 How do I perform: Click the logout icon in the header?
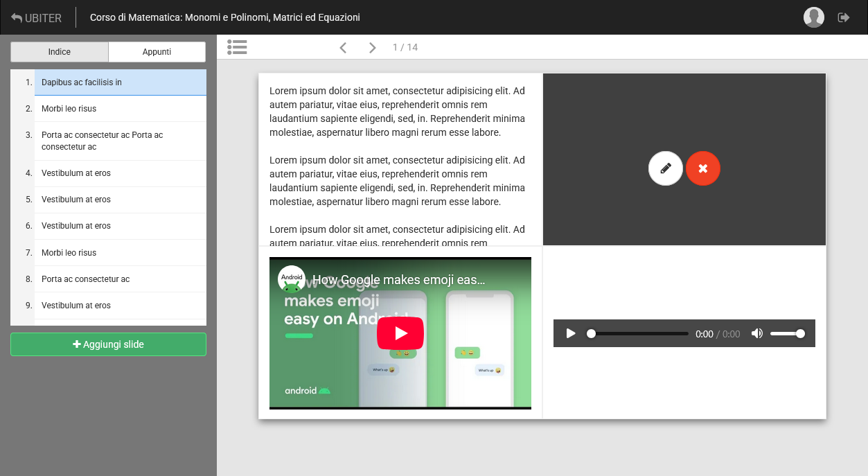tap(844, 17)
